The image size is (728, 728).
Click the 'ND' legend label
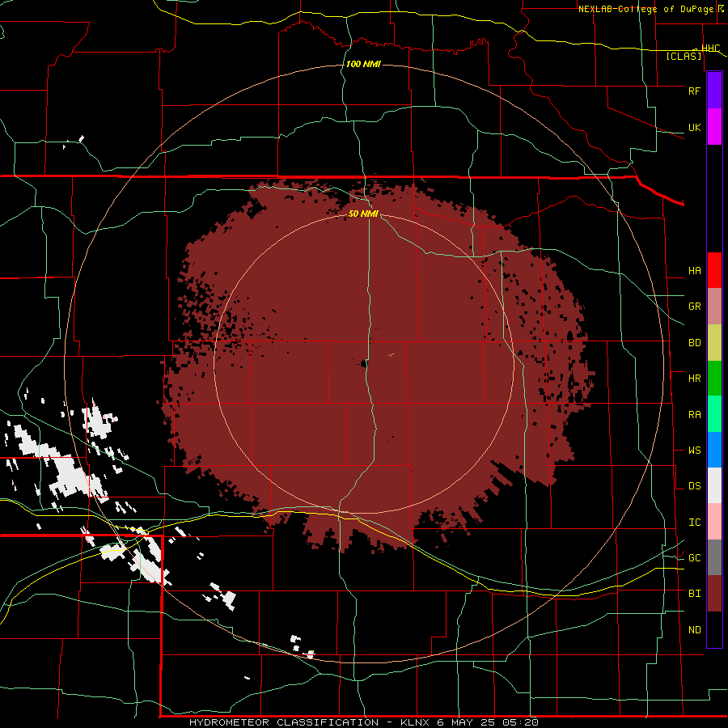tap(694, 630)
